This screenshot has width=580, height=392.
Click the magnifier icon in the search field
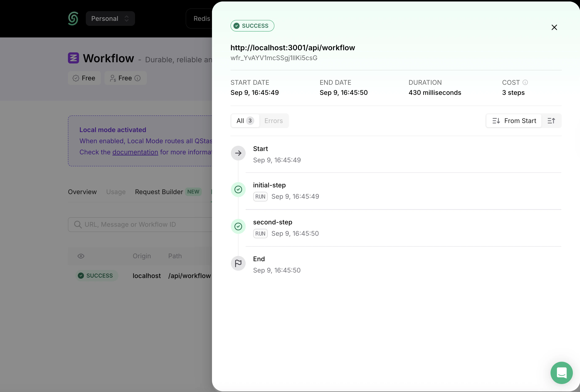78,224
